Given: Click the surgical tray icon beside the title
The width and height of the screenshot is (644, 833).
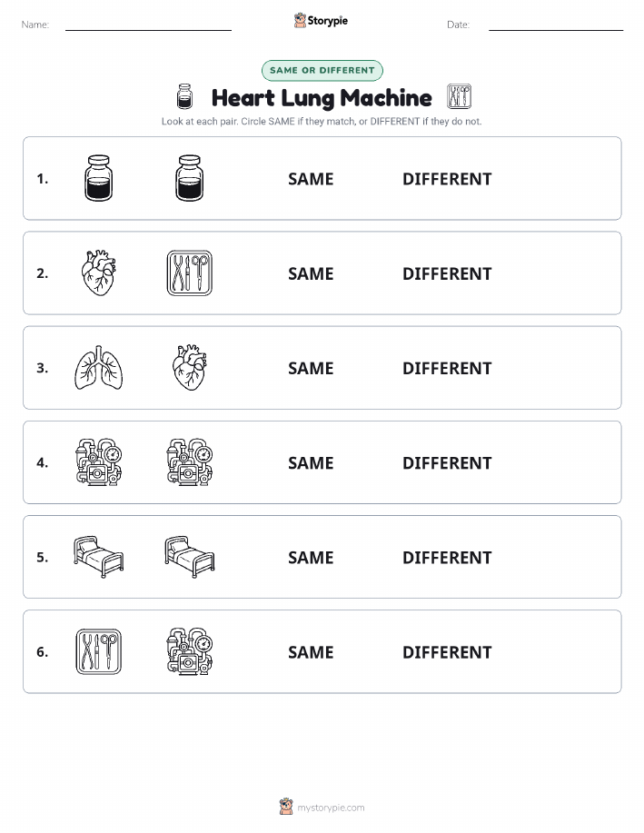Looking at the screenshot, I should tap(459, 96).
